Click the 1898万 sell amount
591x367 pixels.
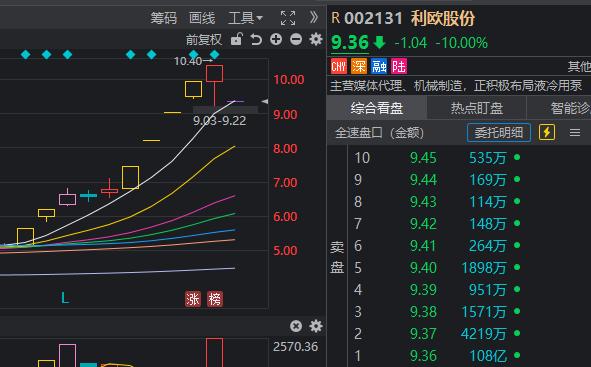(x=484, y=268)
